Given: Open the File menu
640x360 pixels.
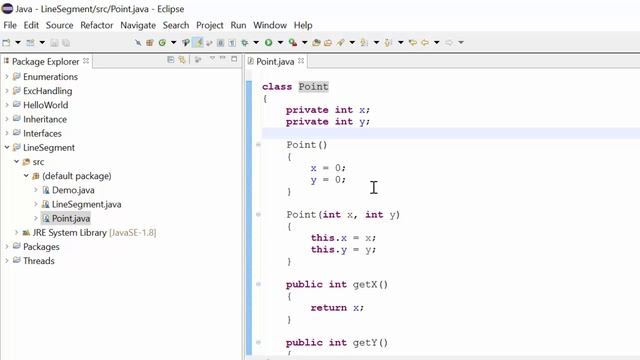Looking at the screenshot, I should 10,25.
